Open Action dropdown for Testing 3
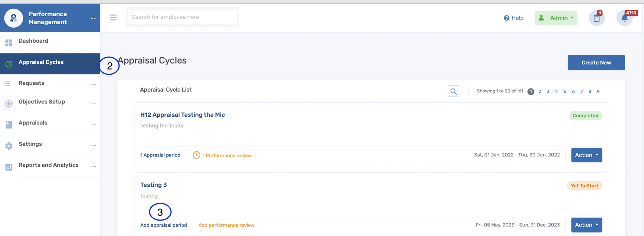This screenshot has width=644, height=236. coord(586,225)
